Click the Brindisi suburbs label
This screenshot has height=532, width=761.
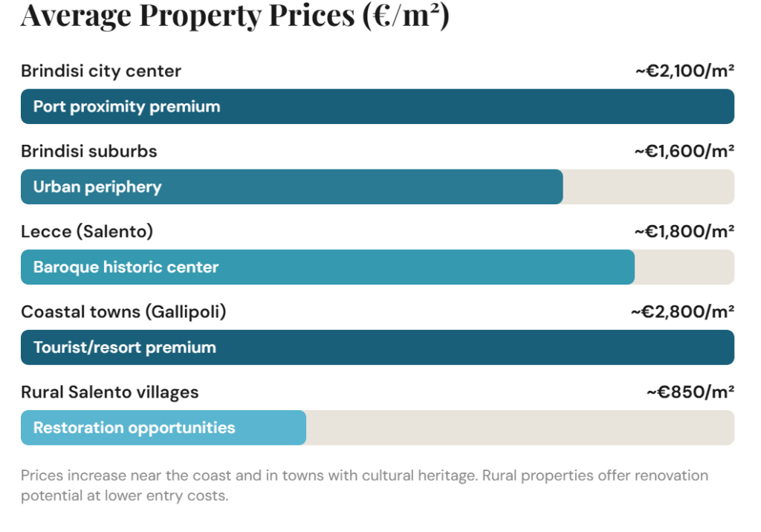89,152
